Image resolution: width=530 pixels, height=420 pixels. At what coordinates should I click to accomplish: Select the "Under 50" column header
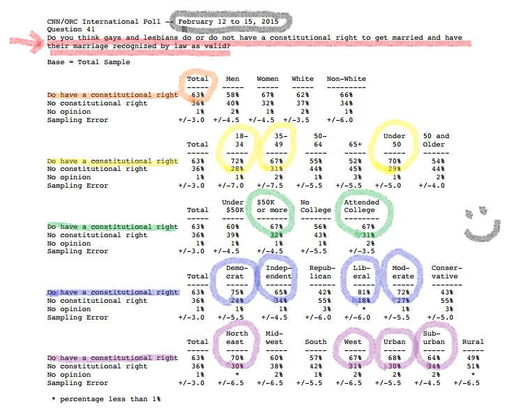click(394, 140)
